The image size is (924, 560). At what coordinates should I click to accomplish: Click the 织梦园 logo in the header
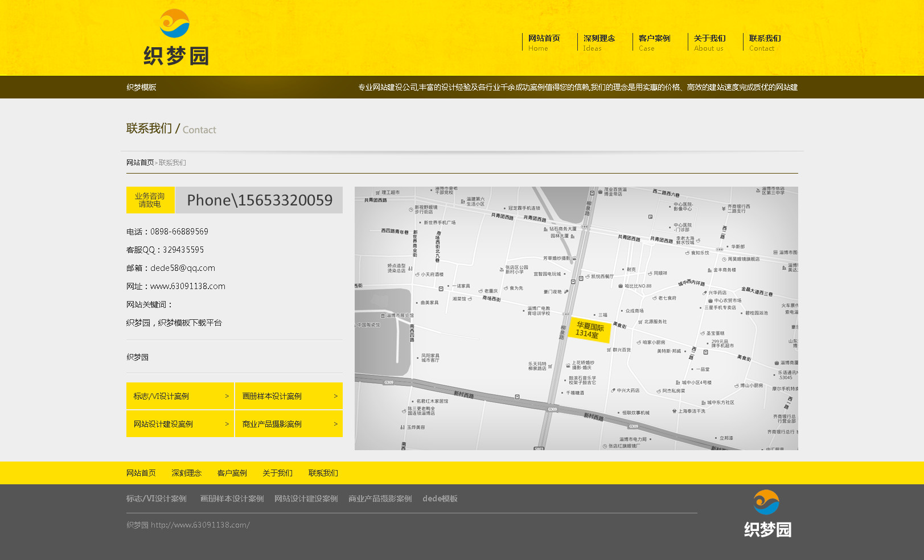click(x=176, y=38)
